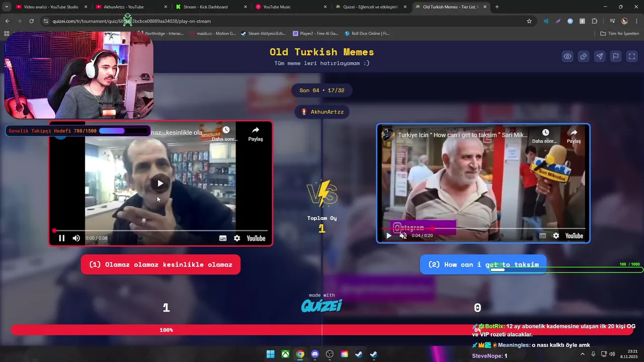
Task: Click Paylaş share arrow on left video
Action: (256, 134)
